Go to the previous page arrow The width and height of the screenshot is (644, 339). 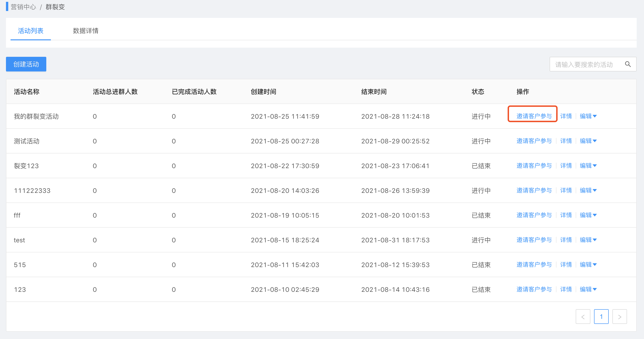pos(583,317)
